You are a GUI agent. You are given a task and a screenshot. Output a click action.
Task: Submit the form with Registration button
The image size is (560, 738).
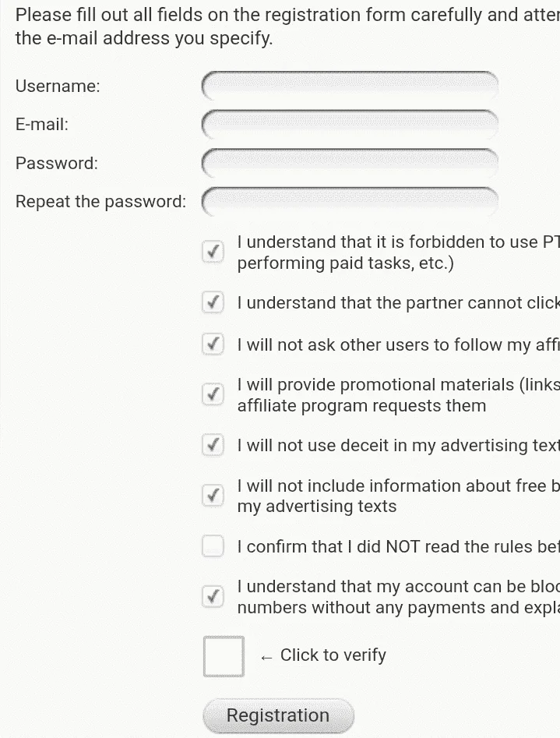278,715
